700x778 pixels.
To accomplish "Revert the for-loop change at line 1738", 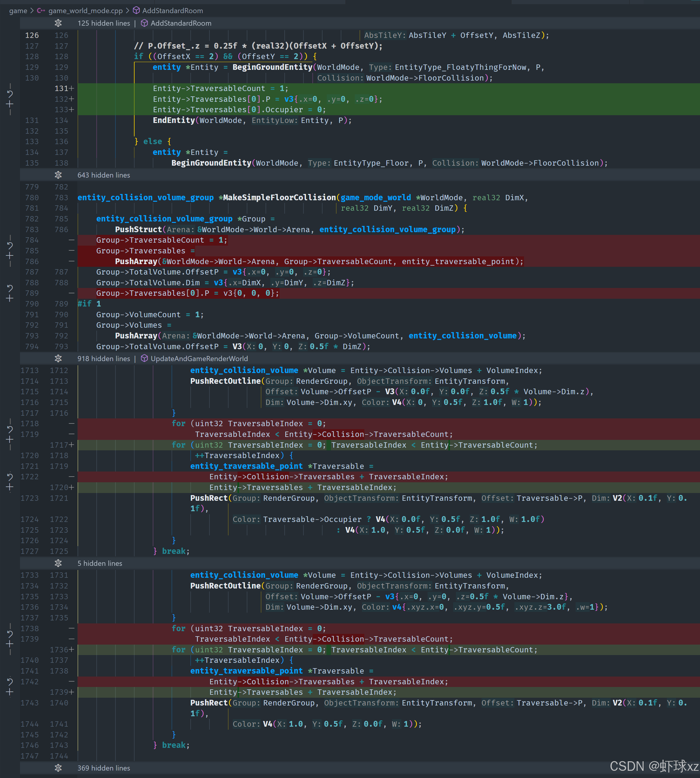I will (x=10, y=634).
